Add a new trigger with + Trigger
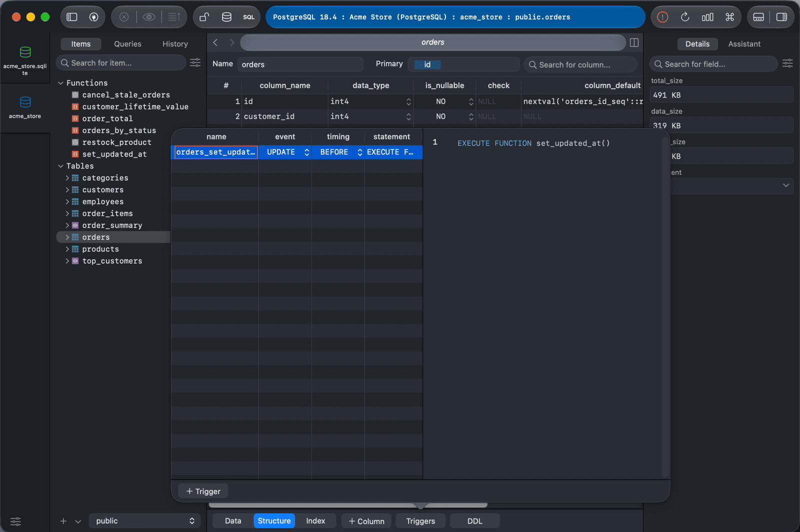This screenshot has width=800, height=532. 203,492
